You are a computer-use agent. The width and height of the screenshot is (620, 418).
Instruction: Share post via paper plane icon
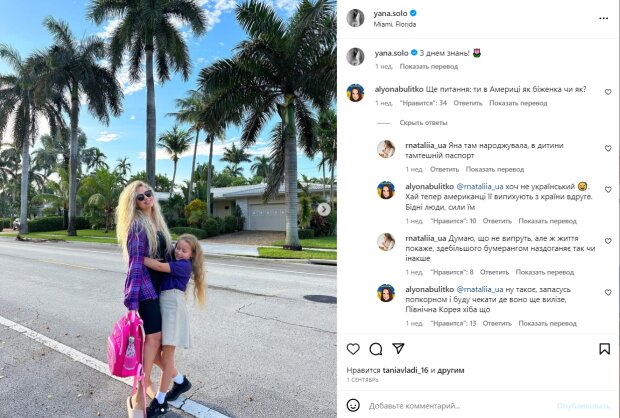(398, 348)
